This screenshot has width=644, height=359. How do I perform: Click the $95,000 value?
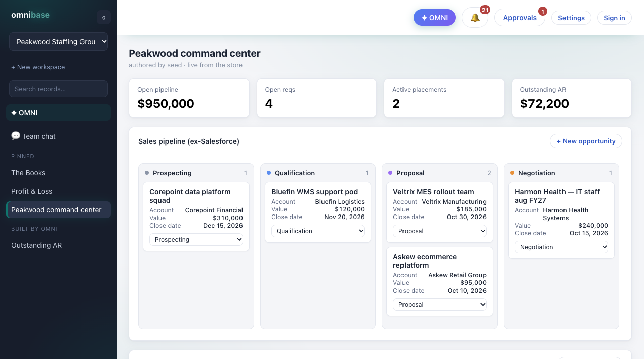(473, 283)
